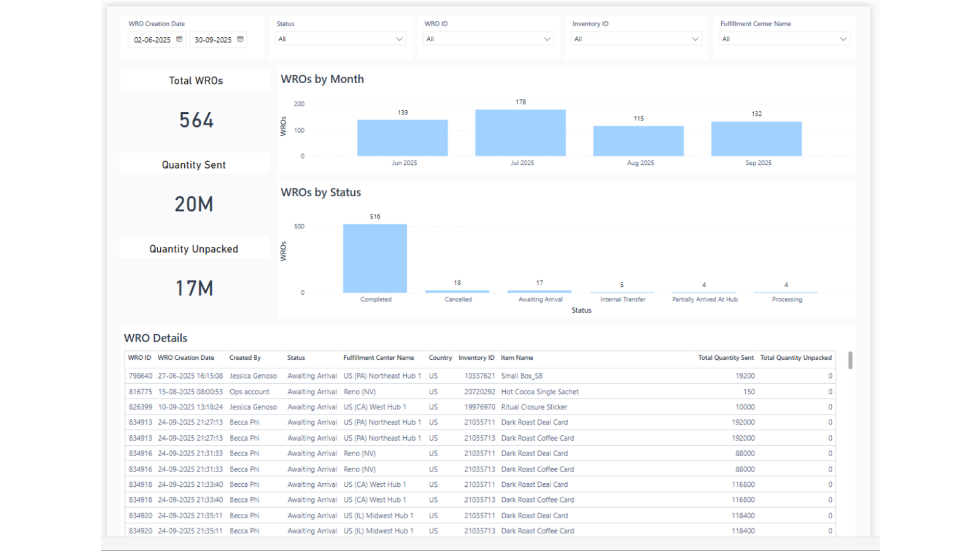
Task: Select table row with WRO ID 798640
Action: (x=140, y=376)
